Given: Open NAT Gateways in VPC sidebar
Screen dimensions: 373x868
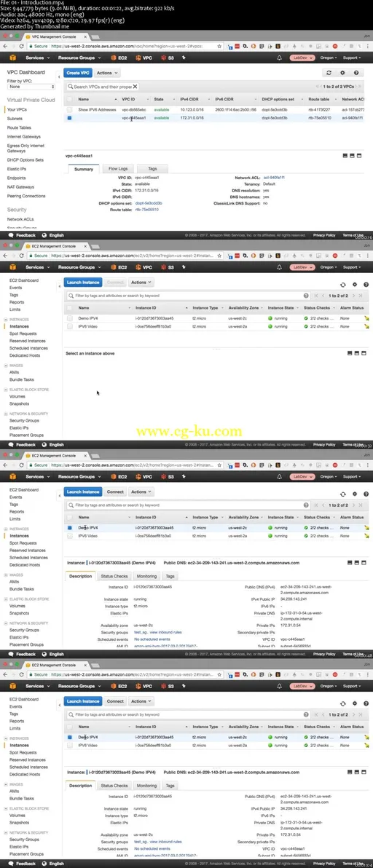Looking at the screenshot, I should (x=20, y=186).
